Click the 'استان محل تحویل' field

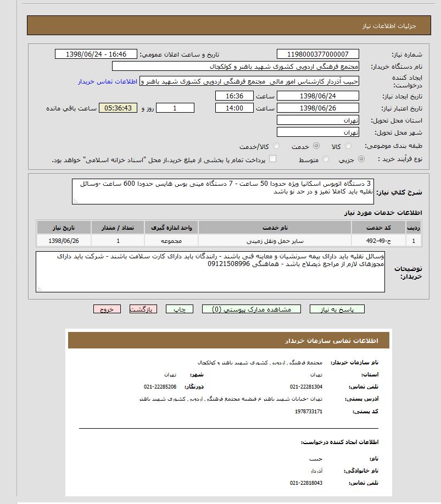tap(318, 120)
